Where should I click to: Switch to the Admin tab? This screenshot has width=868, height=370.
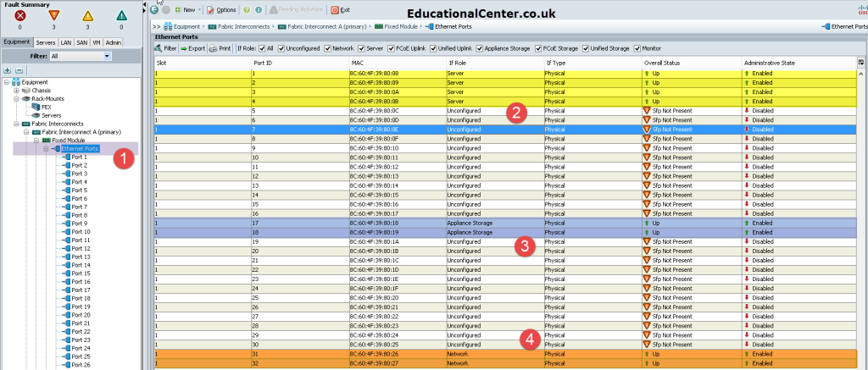click(x=114, y=42)
